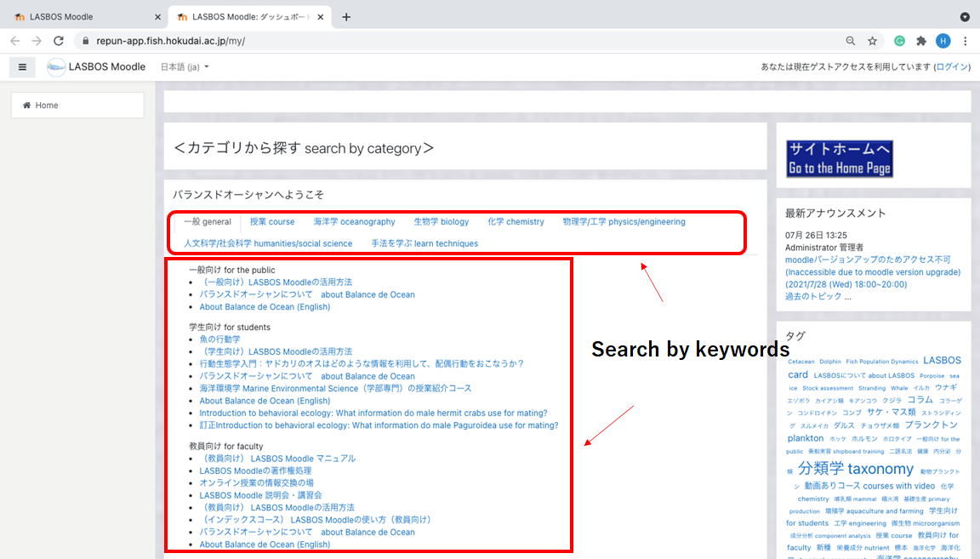The image size is (980, 559).
Task: Click the 動画ありコース courses with video tag
Action: click(869, 486)
